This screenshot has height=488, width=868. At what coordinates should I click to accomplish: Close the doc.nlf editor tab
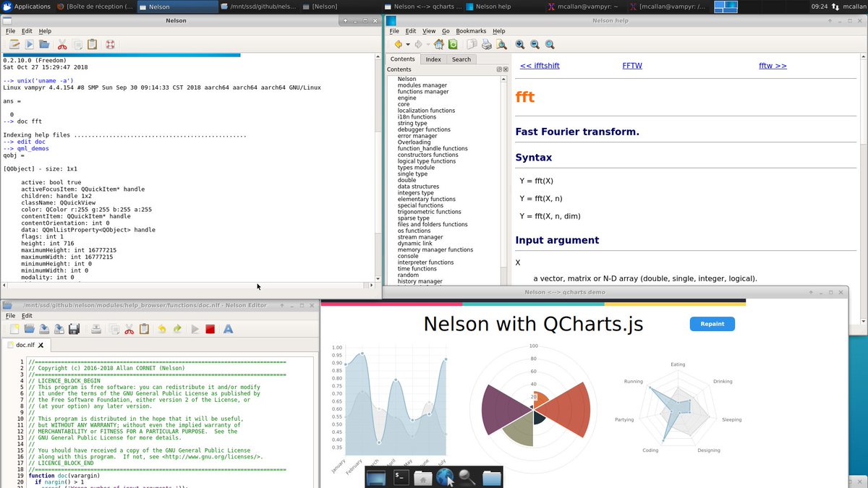[41, 346]
